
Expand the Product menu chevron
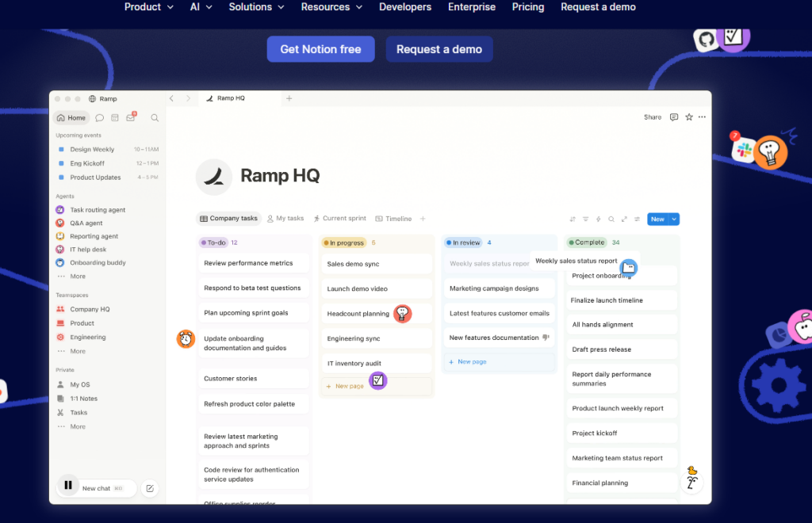pos(170,7)
